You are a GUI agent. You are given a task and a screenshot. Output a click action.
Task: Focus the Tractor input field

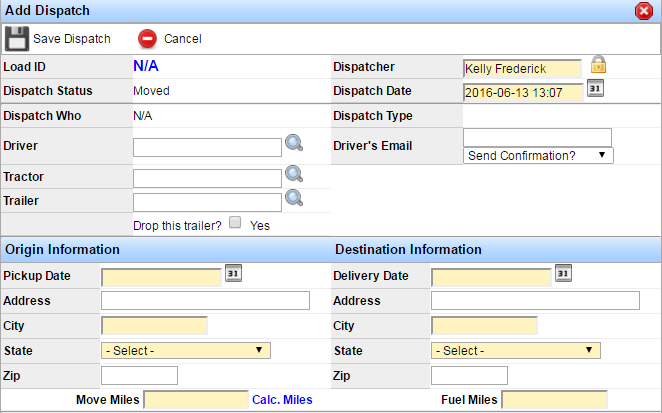tap(207, 179)
